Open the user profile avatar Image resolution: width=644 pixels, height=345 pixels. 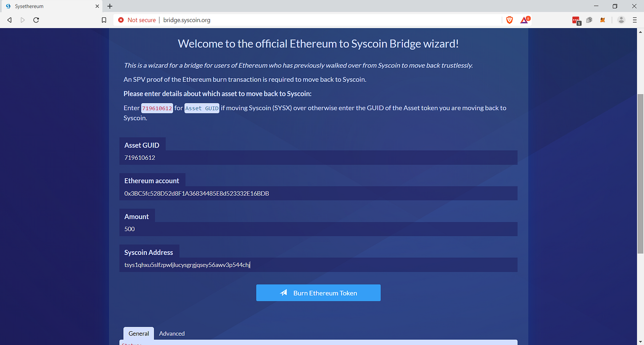point(621,20)
